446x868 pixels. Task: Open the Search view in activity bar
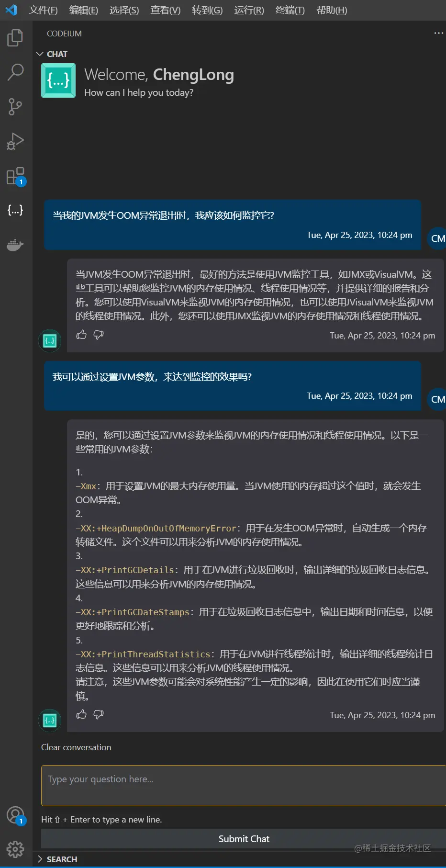[x=15, y=72]
